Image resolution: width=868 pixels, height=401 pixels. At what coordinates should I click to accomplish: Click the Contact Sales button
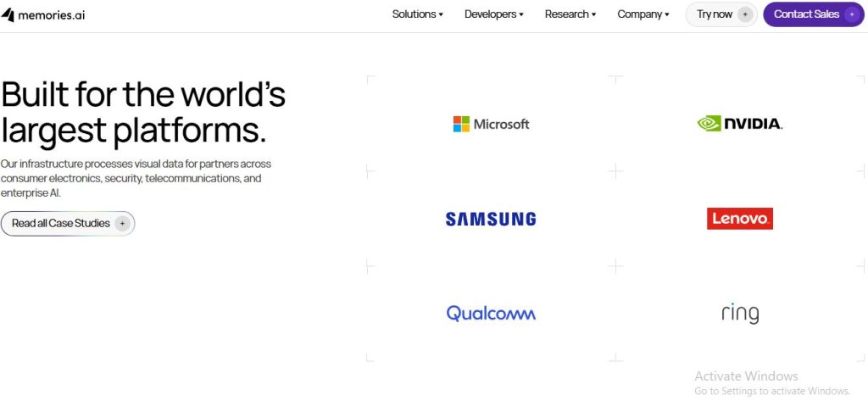tap(813, 14)
